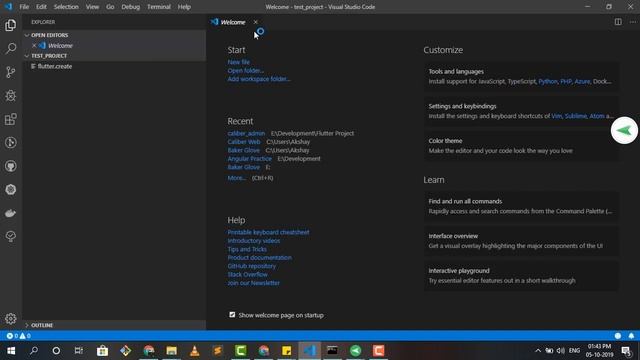The width and height of the screenshot is (640, 360).
Task: Open the Go menu
Action: pyautogui.click(x=110, y=7)
